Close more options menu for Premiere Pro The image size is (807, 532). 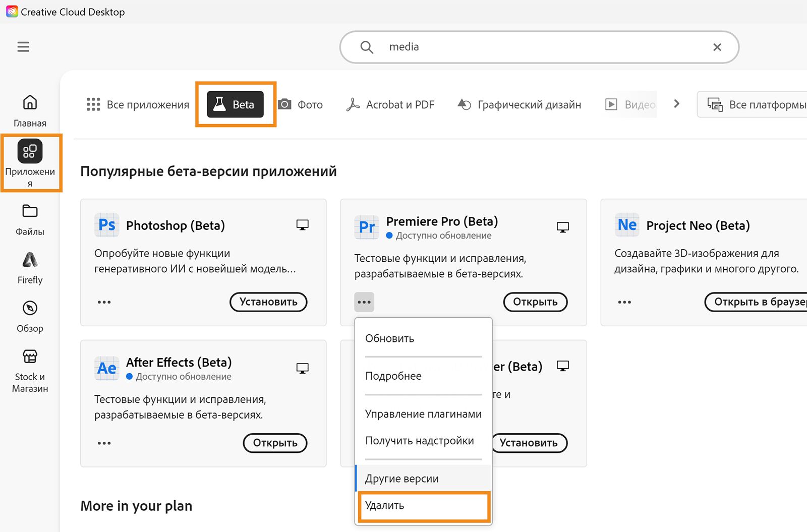click(364, 302)
